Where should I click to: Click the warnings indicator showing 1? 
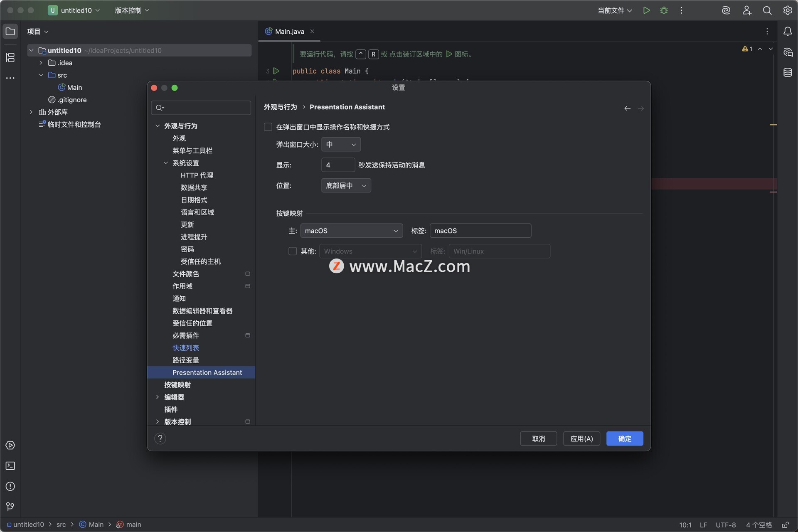click(747, 49)
